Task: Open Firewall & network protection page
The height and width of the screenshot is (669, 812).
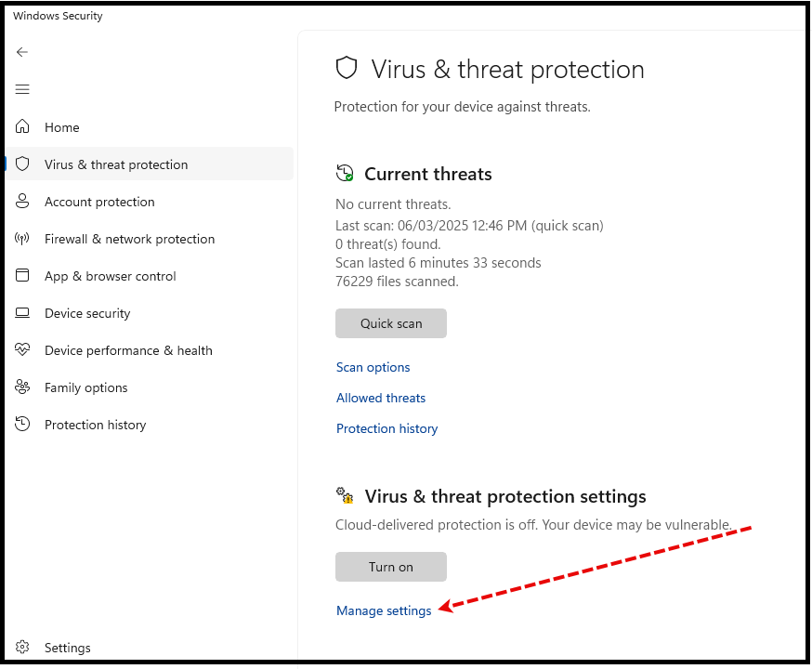Action: (129, 239)
